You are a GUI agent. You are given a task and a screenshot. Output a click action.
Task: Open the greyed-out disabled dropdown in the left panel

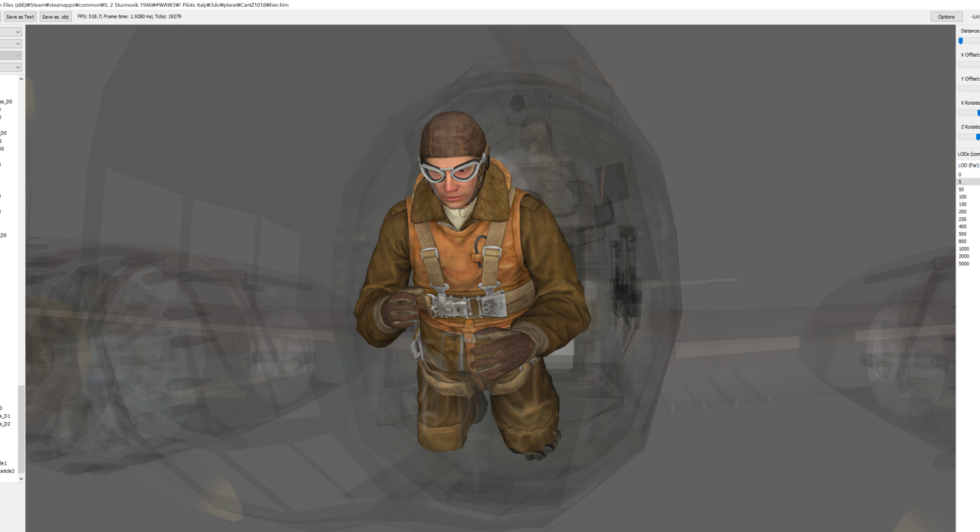[x=11, y=56]
